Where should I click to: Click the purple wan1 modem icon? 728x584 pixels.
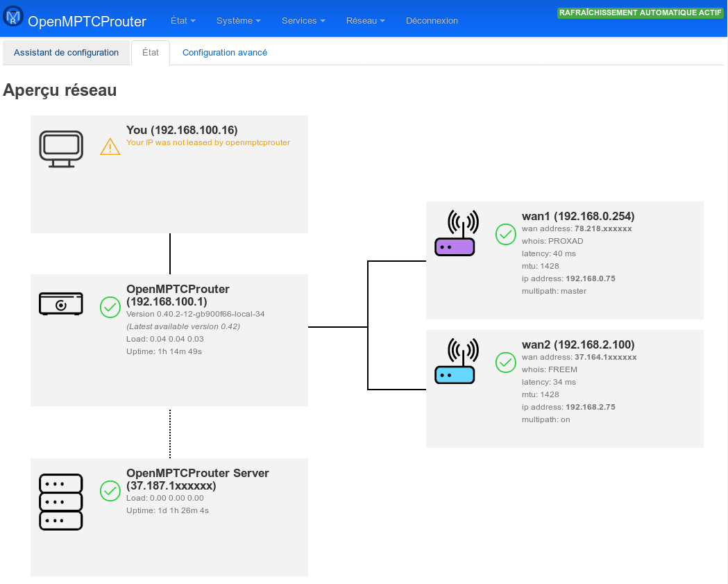(x=457, y=233)
